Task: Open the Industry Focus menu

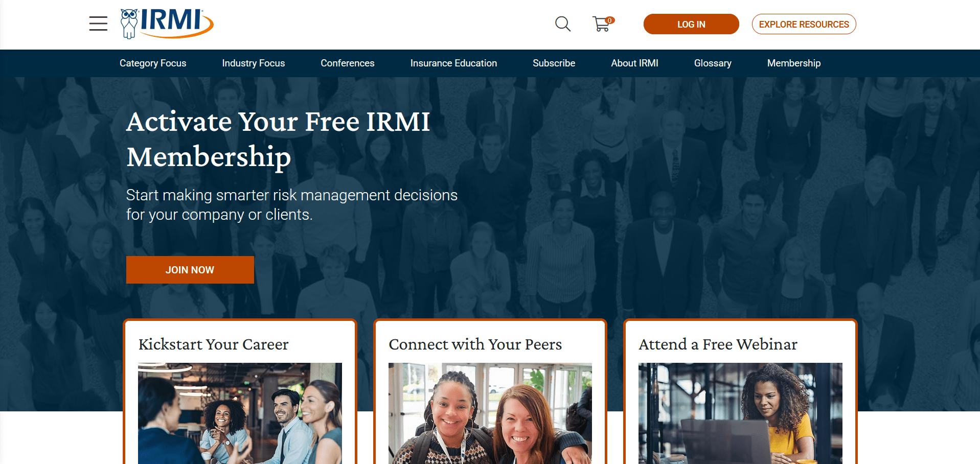Action: [254, 63]
